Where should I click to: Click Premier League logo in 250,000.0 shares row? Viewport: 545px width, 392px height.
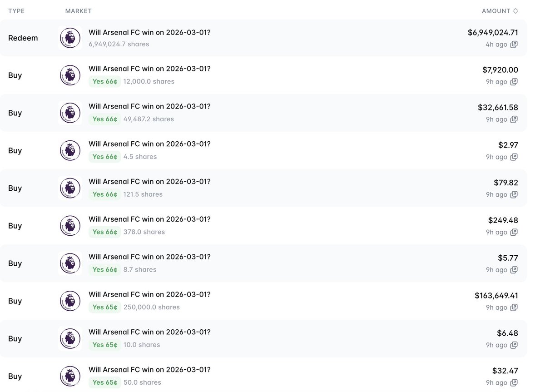click(x=70, y=301)
